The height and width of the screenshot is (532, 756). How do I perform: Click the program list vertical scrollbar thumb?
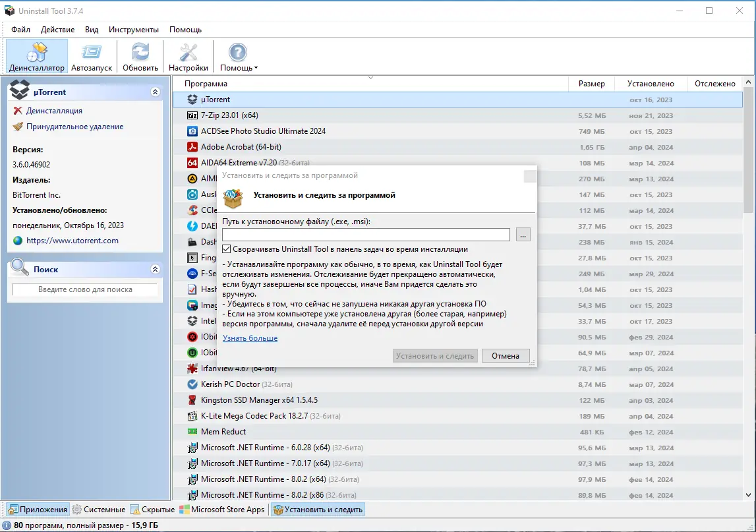pyautogui.click(x=748, y=150)
